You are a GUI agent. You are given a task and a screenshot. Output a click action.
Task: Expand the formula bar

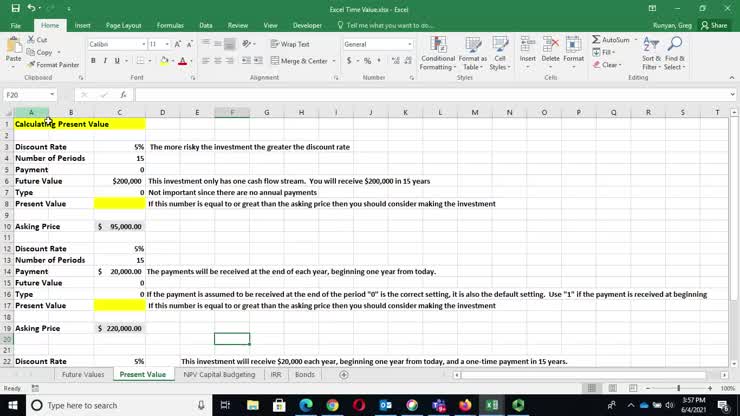pyautogui.click(x=732, y=94)
